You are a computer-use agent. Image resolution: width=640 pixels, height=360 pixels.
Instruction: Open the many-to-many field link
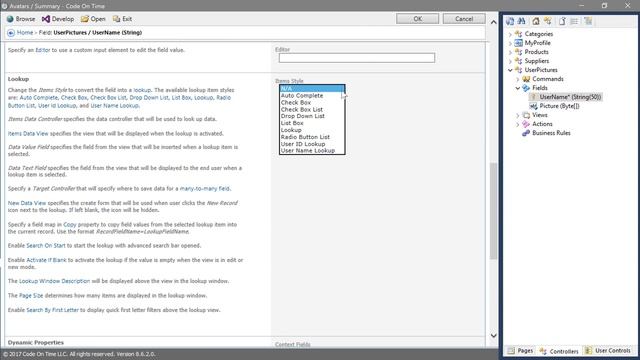pyautogui.click(x=205, y=189)
